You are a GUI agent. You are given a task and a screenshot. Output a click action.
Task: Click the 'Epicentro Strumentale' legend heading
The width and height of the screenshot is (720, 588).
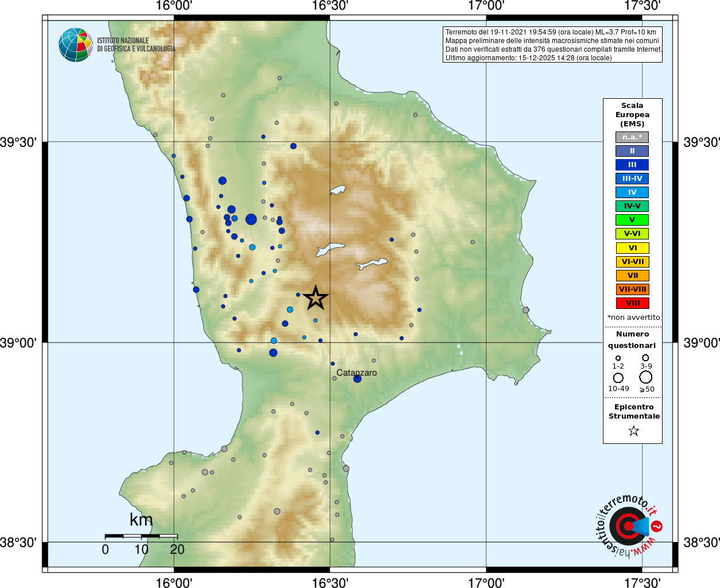pos(634,412)
